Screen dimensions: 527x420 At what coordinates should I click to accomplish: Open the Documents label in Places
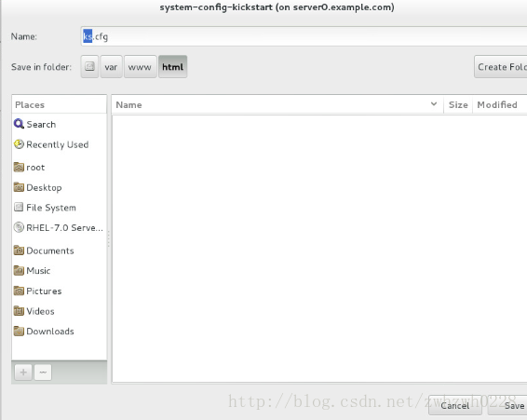pos(50,251)
